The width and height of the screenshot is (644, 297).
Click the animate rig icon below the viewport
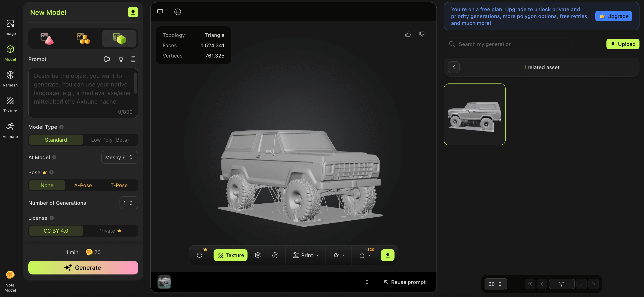275,255
